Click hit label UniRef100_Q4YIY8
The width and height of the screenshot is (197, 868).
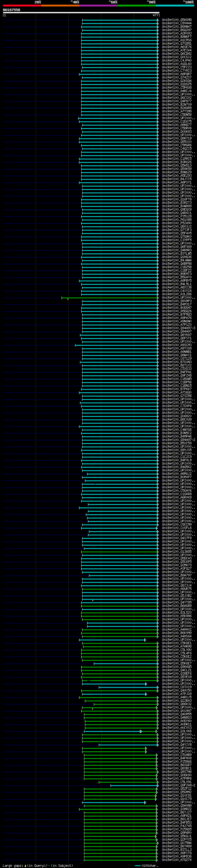click(x=177, y=745)
